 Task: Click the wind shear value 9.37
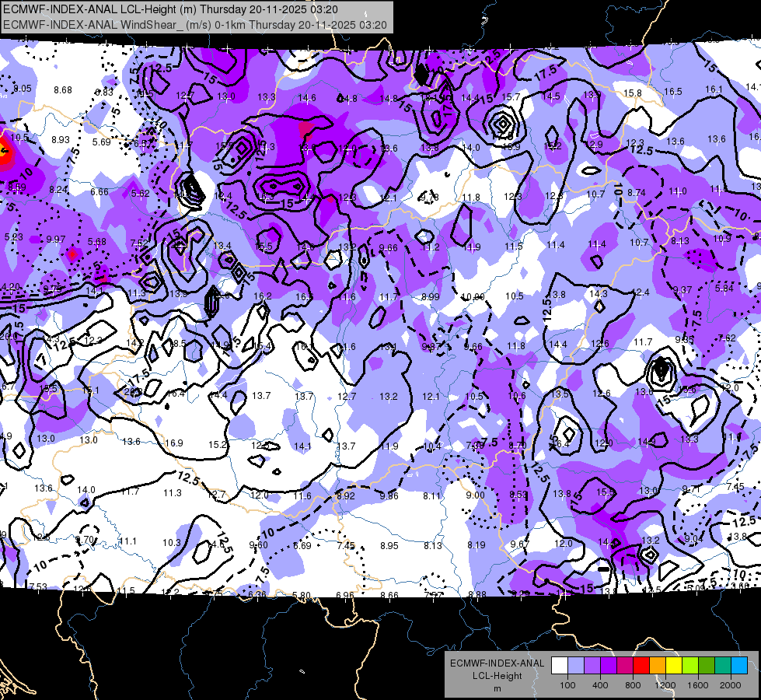point(682,290)
